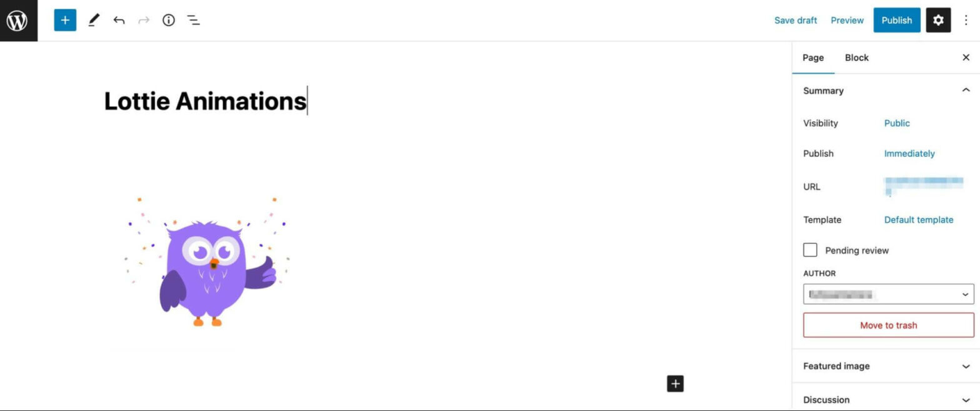Add a block below the owl animation
Screen dimensions: 980x411
[x=674, y=383]
